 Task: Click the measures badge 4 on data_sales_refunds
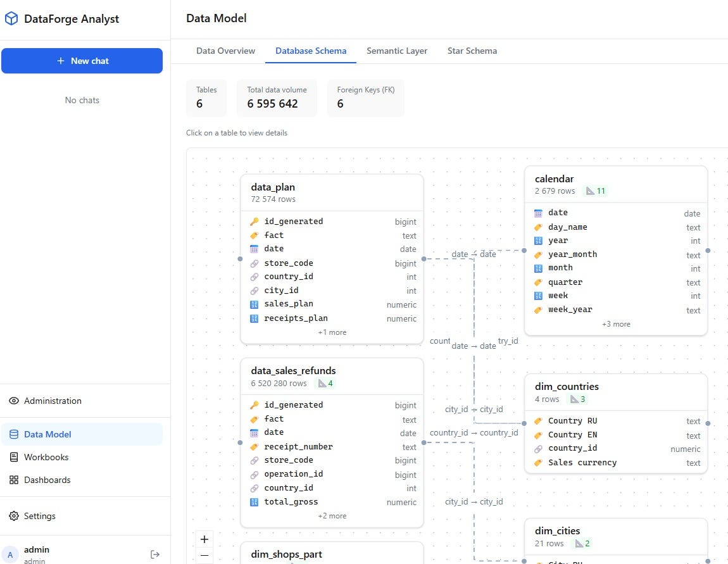[x=325, y=384]
